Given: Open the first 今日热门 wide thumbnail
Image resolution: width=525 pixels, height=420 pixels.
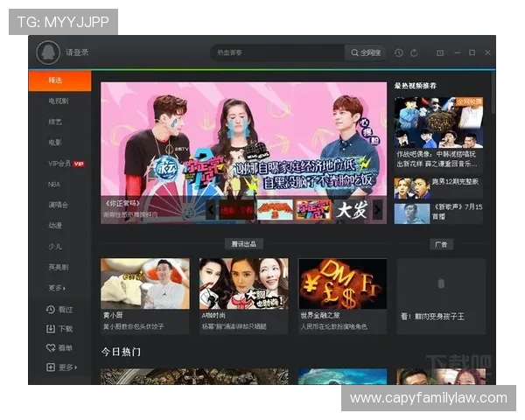Looking at the screenshot, I should click(194, 376).
